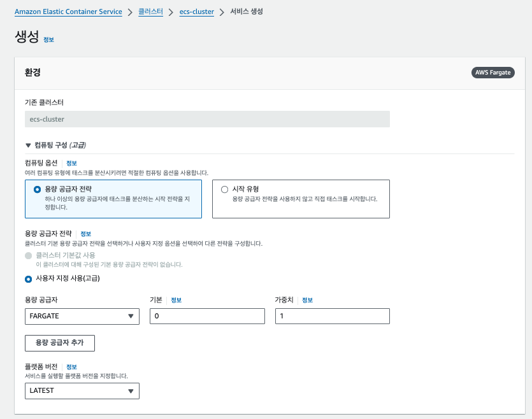The height and width of the screenshot is (419, 532).
Task: Click the 기본 value input field
Action: [207, 316]
